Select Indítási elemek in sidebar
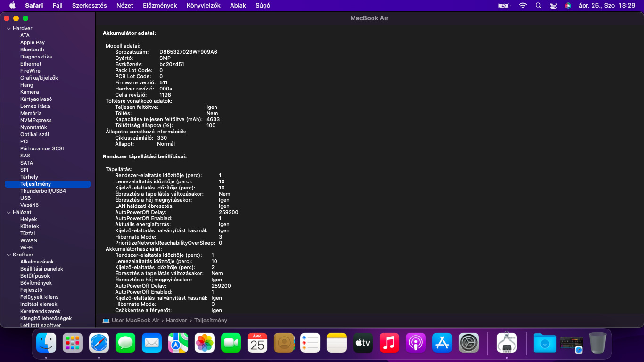This screenshot has width=644, height=362. pyautogui.click(x=39, y=304)
